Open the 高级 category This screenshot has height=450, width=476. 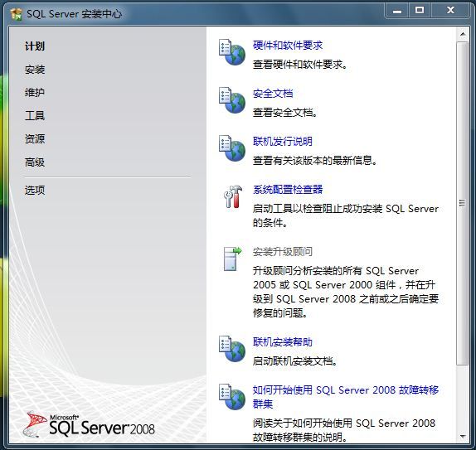coord(35,162)
